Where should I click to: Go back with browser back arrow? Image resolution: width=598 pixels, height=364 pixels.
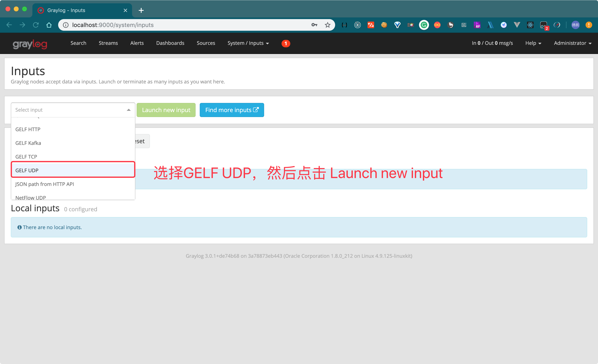coord(9,25)
